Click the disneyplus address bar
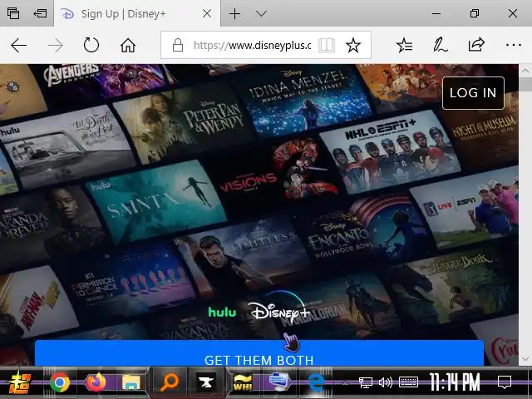The width and height of the screenshot is (532, 399). pos(252,45)
